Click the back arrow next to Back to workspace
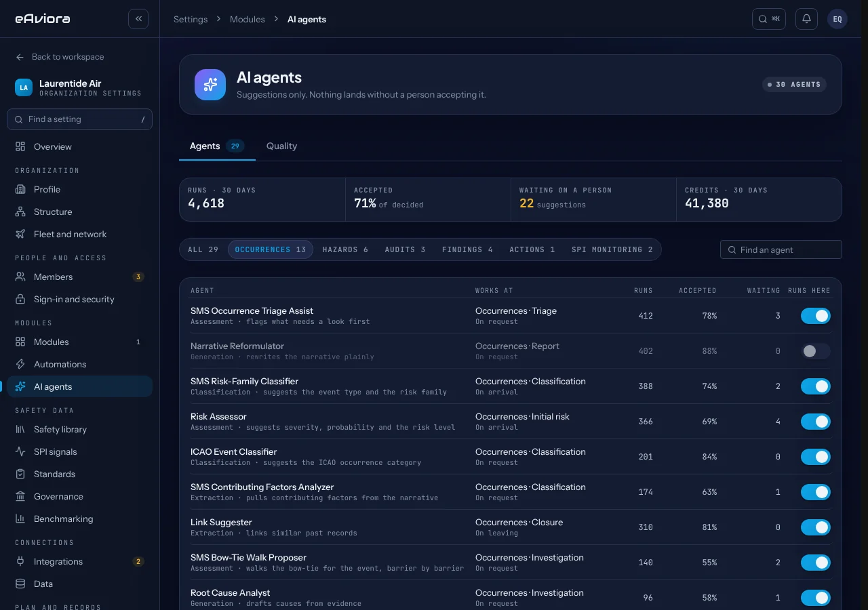868x610 pixels. [x=20, y=57]
